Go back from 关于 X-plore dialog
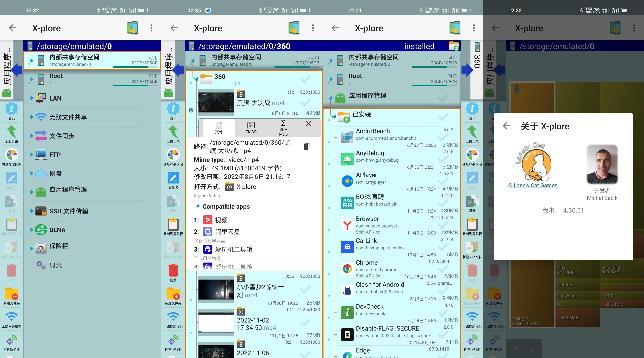Viewport: 644px width, 358px height. coord(506,126)
